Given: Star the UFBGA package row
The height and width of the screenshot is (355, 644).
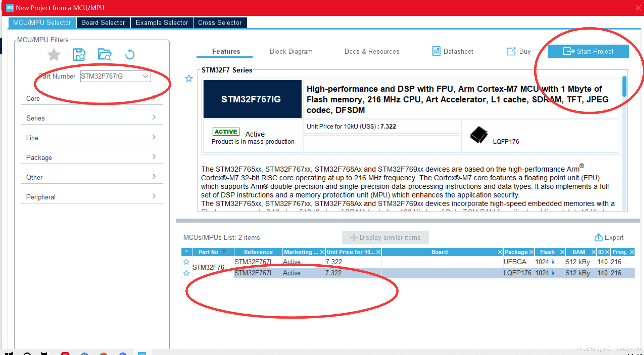Looking at the screenshot, I should (186, 262).
